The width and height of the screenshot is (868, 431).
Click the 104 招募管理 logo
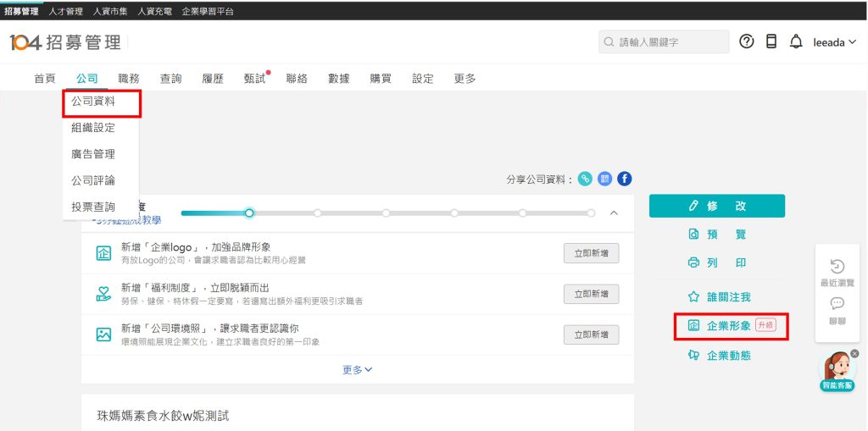pos(64,42)
